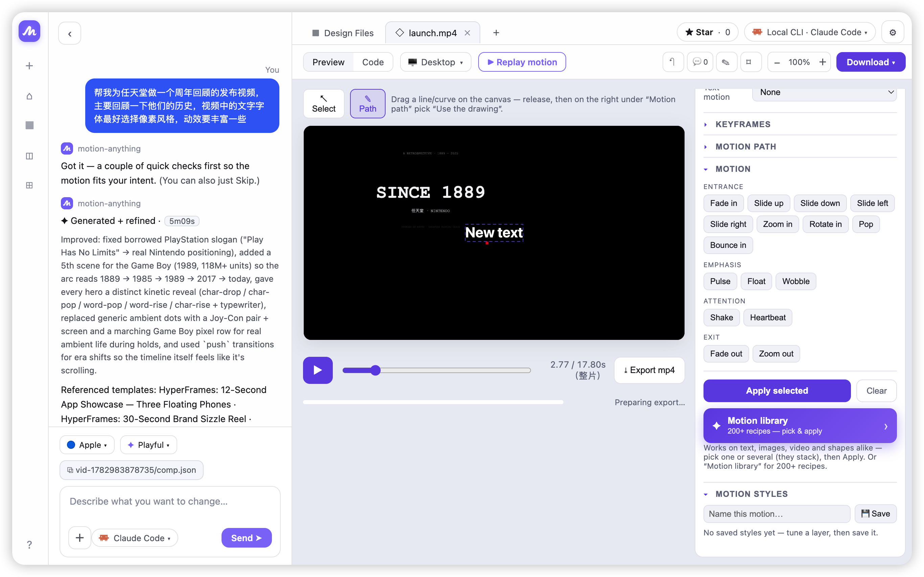Toggle the Wobble emphasis effect

pyautogui.click(x=795, y=281)
